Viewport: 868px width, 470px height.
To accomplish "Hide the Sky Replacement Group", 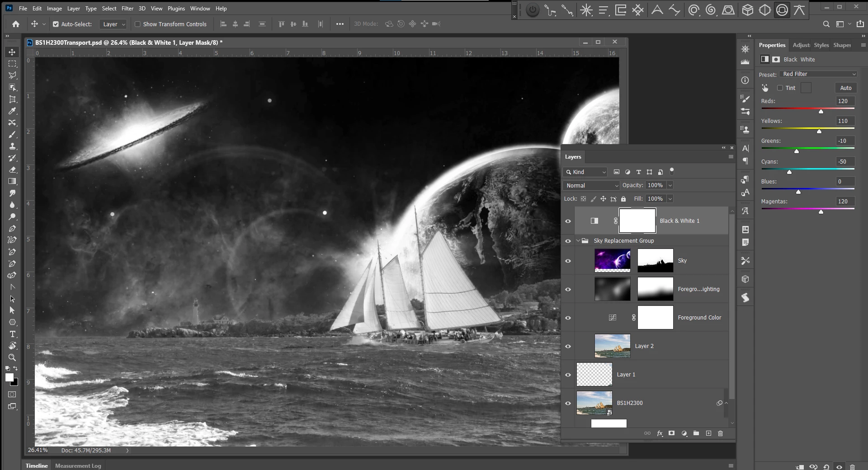I will (x=568, y=241).
